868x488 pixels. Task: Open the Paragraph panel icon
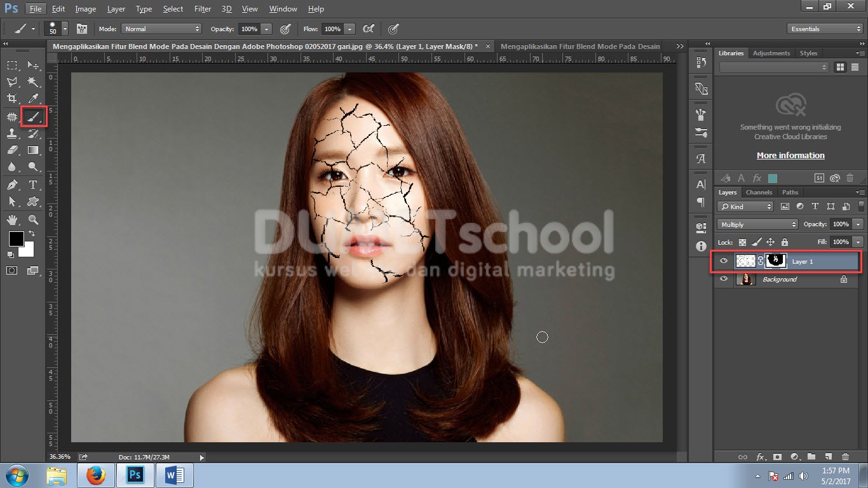(701, 201)
